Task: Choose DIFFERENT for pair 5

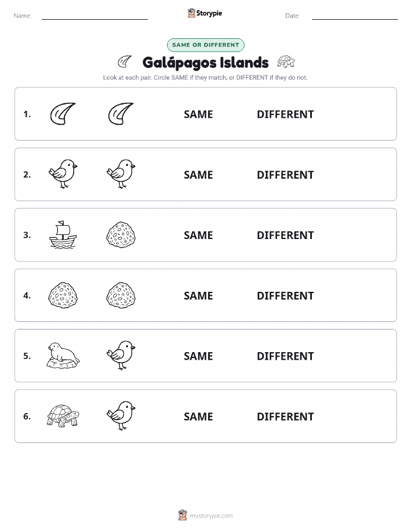Action: pyautogui.click(x=285, y=356)
